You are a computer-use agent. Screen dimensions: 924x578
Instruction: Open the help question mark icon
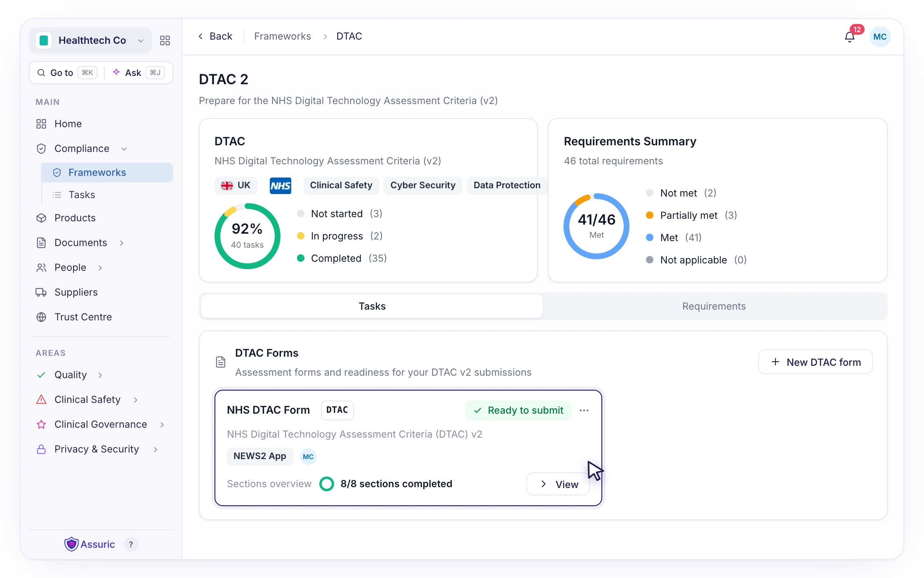(131, 545)
